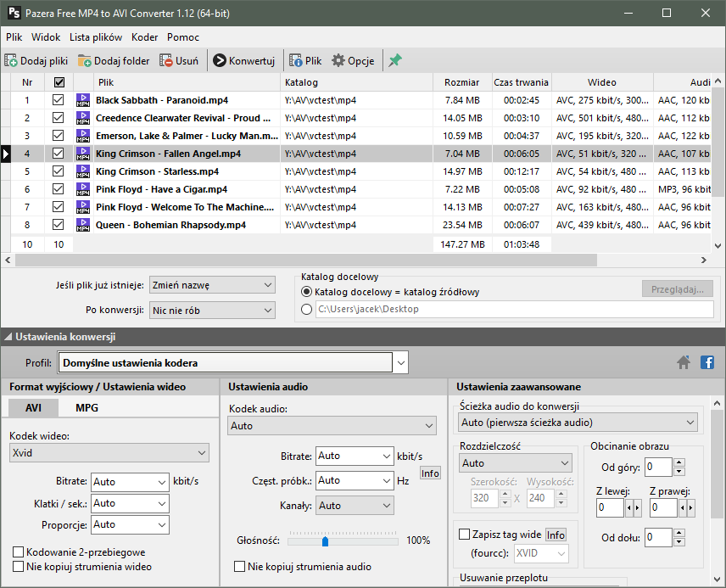This screenshot has width=726, height=588.
Task: Click the Pazera app icon in title bar
Action: [x=14, y=13]
